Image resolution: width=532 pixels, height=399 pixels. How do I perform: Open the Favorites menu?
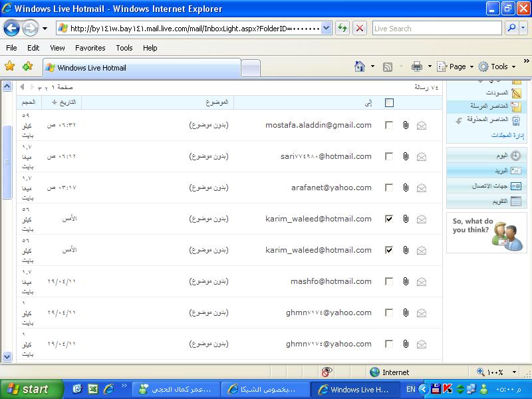coord(90,48)
